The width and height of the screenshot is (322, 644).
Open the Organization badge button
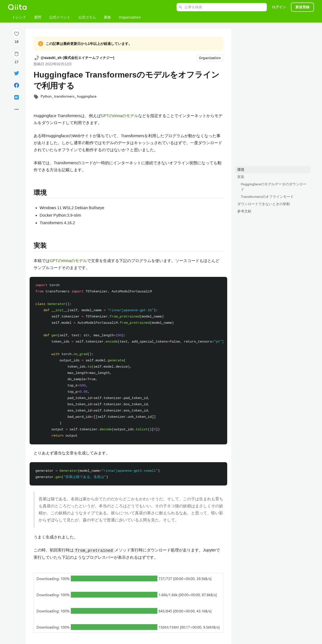point(210,58)
